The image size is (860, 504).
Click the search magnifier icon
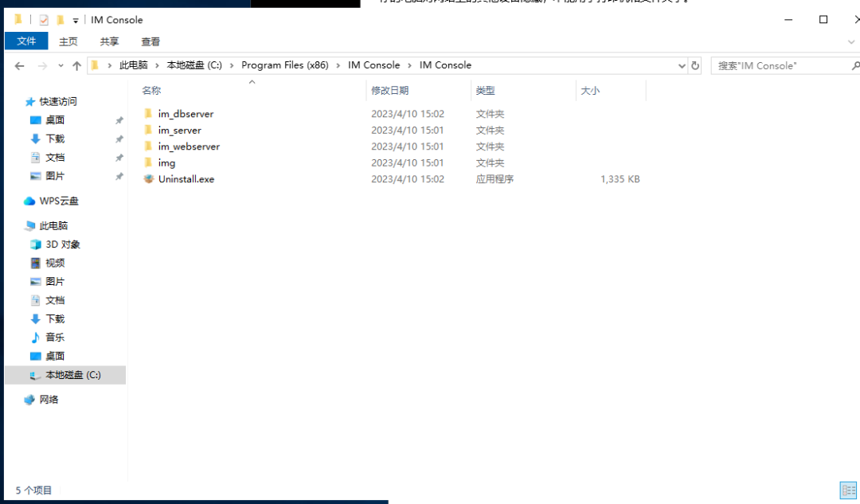click(x=855, y=65)
